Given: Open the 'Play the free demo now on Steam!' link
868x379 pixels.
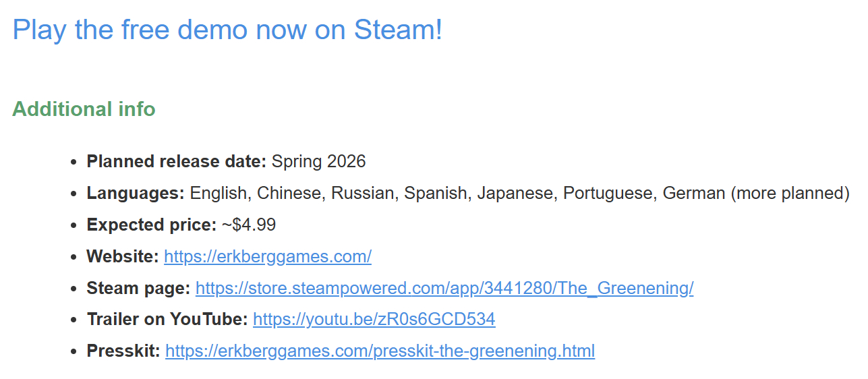Looking at the screenshot, I should (x=227, y=30).
